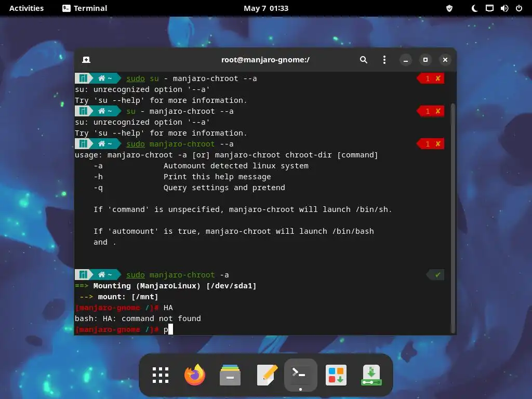
Task: Open the terminal three-dot menu
Action: (x=384, y=60)
